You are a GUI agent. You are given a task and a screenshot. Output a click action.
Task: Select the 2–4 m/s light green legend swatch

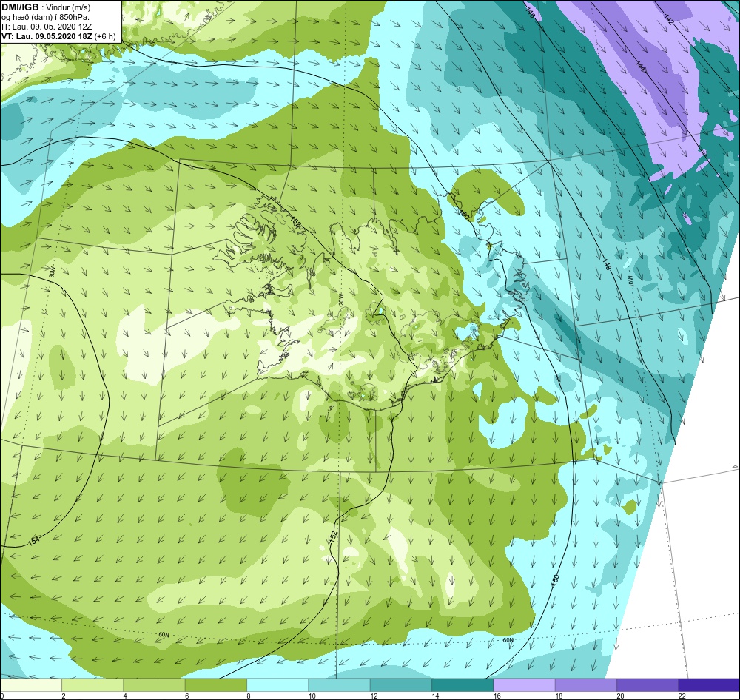pyautogui.click(x=92, y=684)
